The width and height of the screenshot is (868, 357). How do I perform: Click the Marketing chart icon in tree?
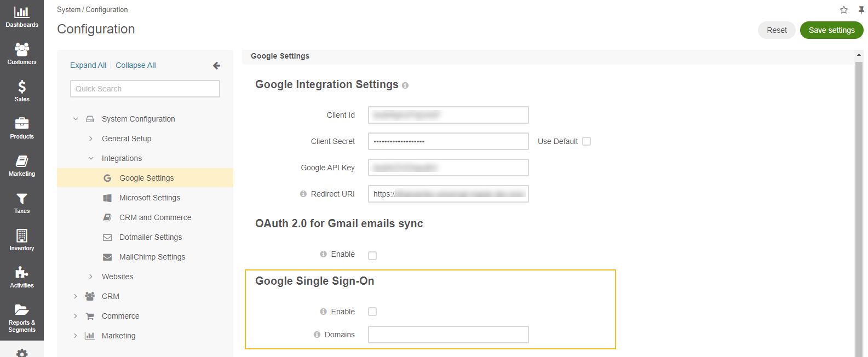point(90,336)
